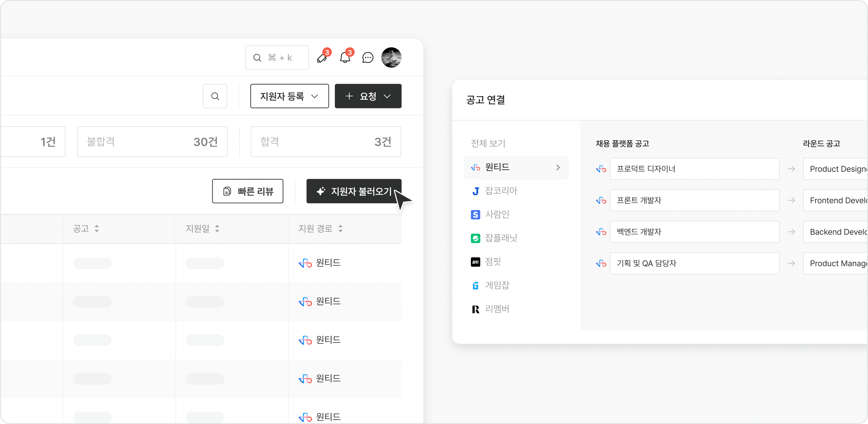The width and height of the screenshot is (868, 424).
Task: Click the Frontend Developer round posting field
Action: coord(835,200)
